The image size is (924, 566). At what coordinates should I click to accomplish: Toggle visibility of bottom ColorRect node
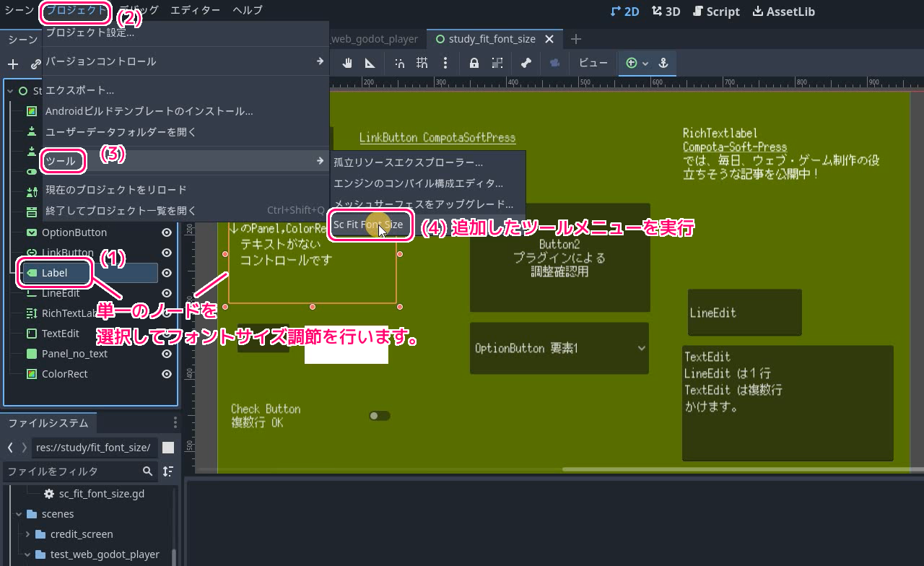[x=167, y=374]
